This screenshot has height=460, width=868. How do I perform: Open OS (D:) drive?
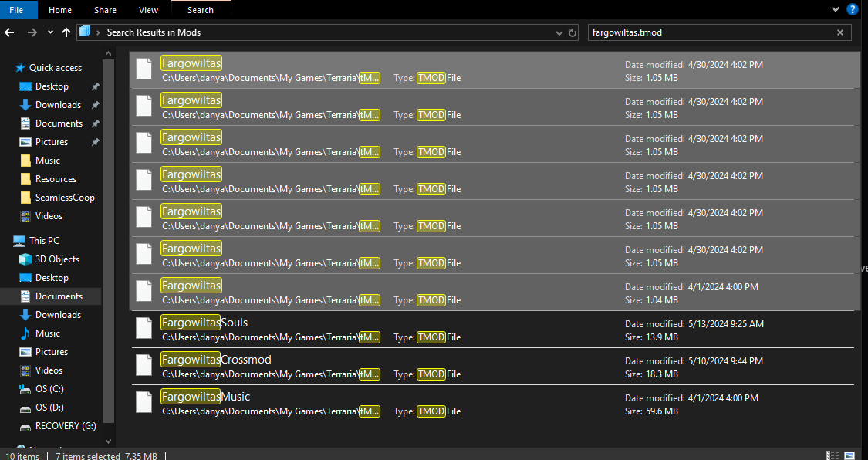[x=50, y=408]
